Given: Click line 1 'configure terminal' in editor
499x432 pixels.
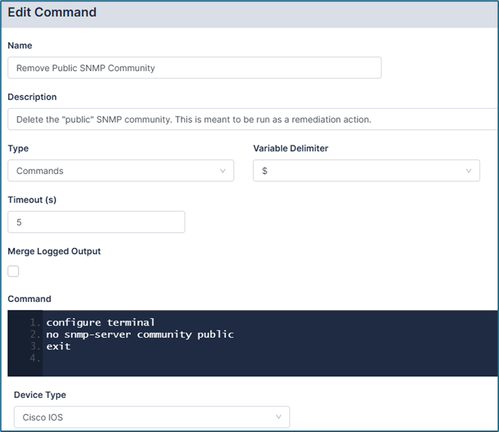Looking at the screenshot, I should [x=100, y=322].
